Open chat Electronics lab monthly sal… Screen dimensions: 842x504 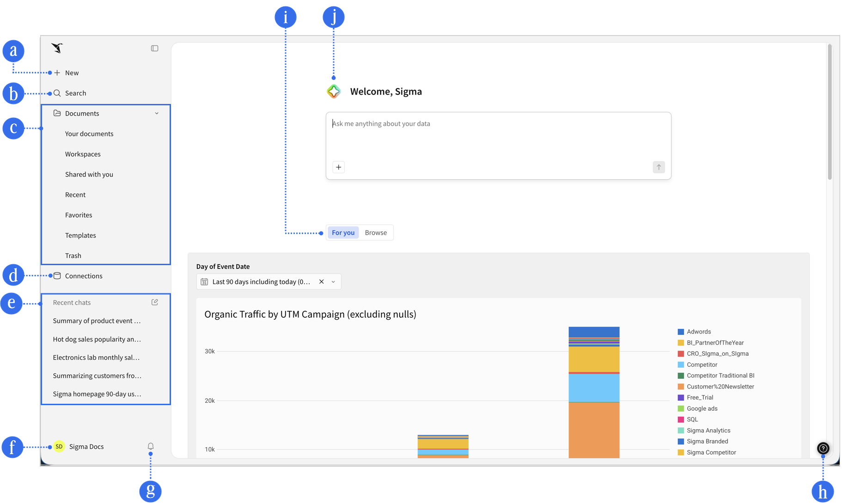[96, 358]
